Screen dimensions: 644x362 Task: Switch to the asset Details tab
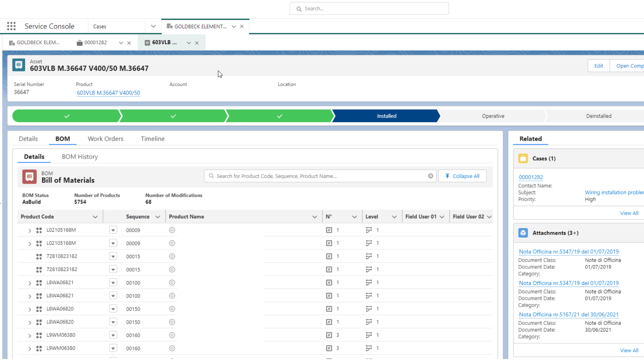[x=28, y=139]
